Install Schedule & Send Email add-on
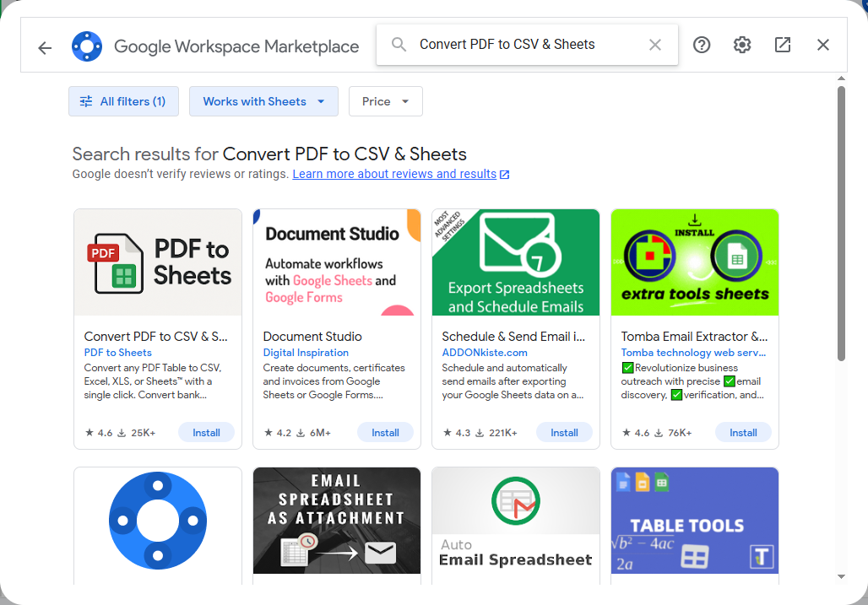 564,432
